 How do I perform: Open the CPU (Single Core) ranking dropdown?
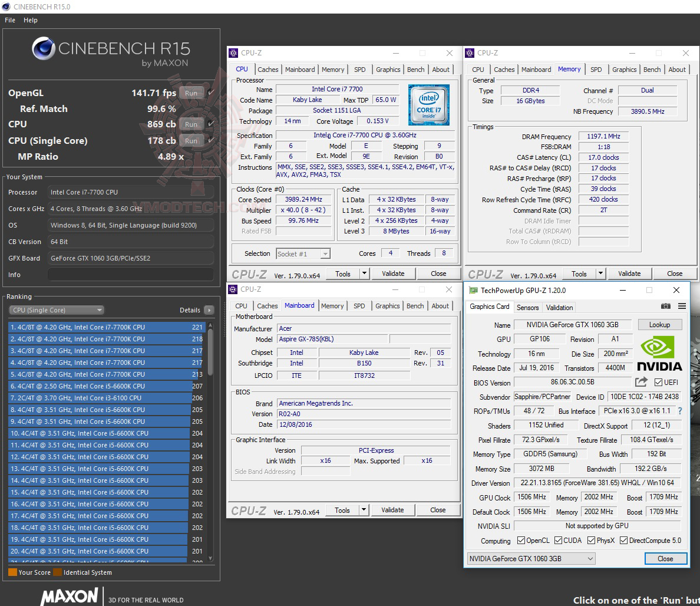tap(57, 310)
